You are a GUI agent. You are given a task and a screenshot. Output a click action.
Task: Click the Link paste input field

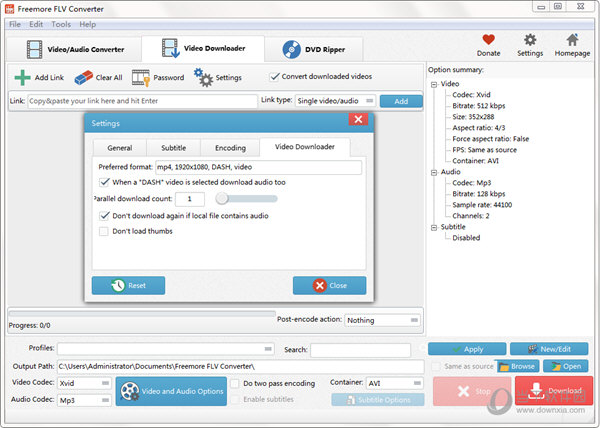tap(142, 101)
